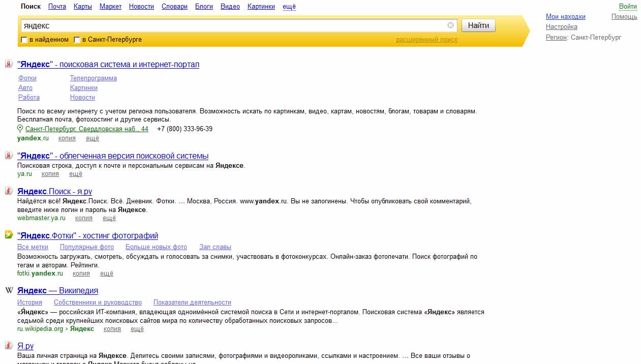Open Собственники и руководство sitelink

click(98, 302)
